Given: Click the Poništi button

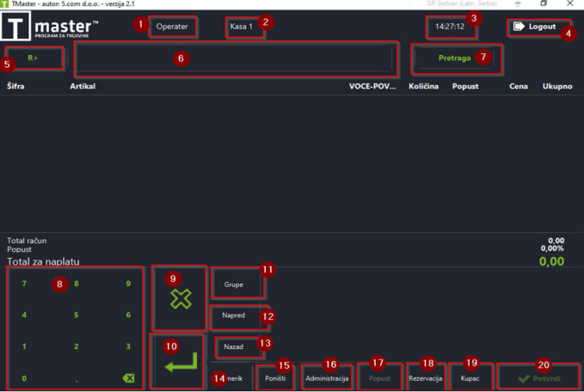Looking at the screenshot, I should pyautogui.click(x=275, y=378).
